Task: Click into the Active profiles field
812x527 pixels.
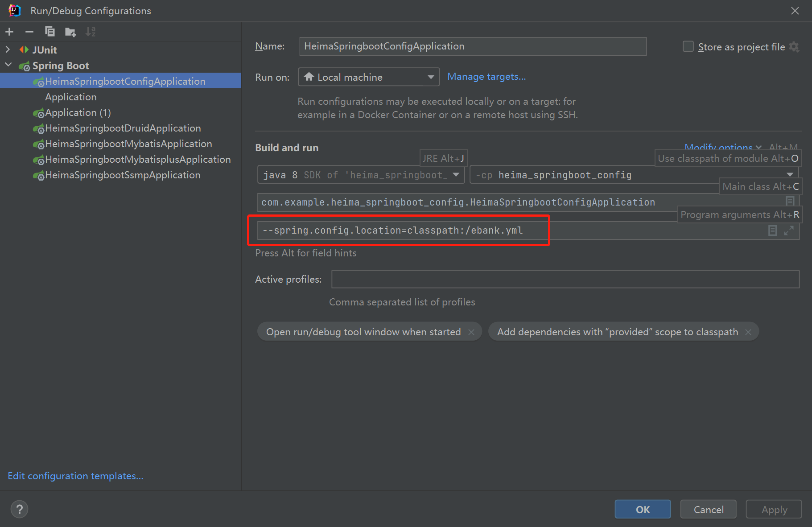Action: click(x=565, y=280)
